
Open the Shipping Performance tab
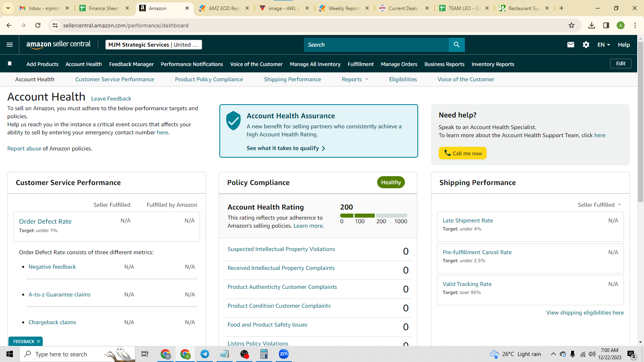coord(293,79)
